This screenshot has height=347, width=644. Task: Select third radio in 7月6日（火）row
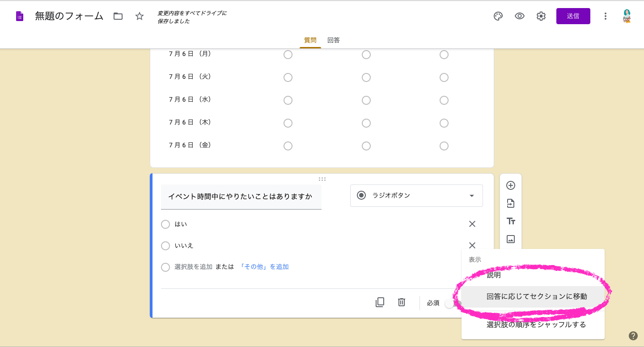pyautogui.click(x=444, y=77)
